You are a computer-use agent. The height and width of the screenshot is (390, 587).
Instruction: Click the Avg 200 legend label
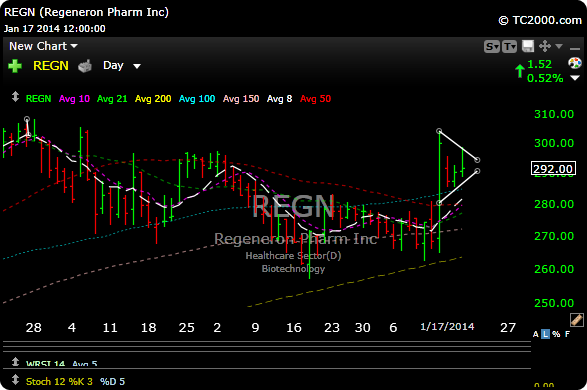coord(153,99)
